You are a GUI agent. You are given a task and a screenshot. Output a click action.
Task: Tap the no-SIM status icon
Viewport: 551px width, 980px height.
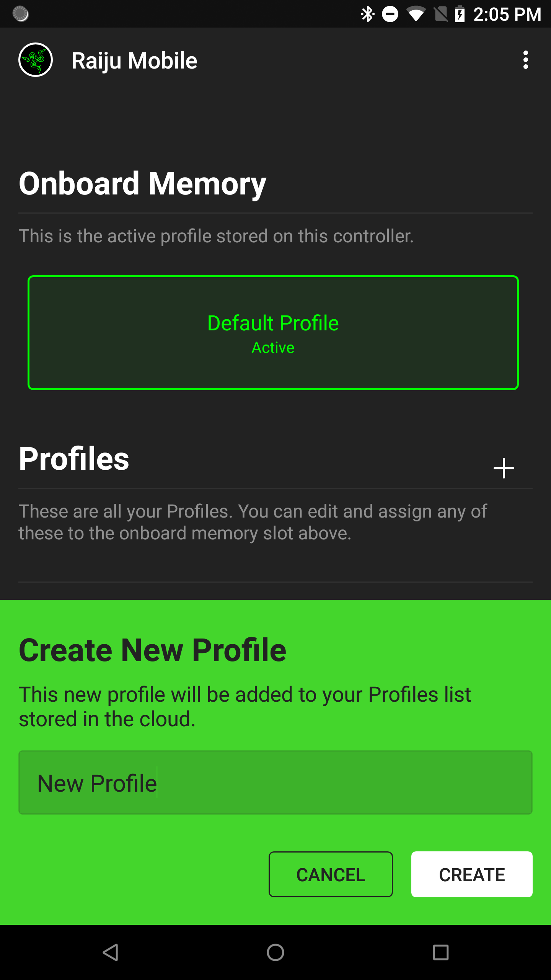(440, 15)
